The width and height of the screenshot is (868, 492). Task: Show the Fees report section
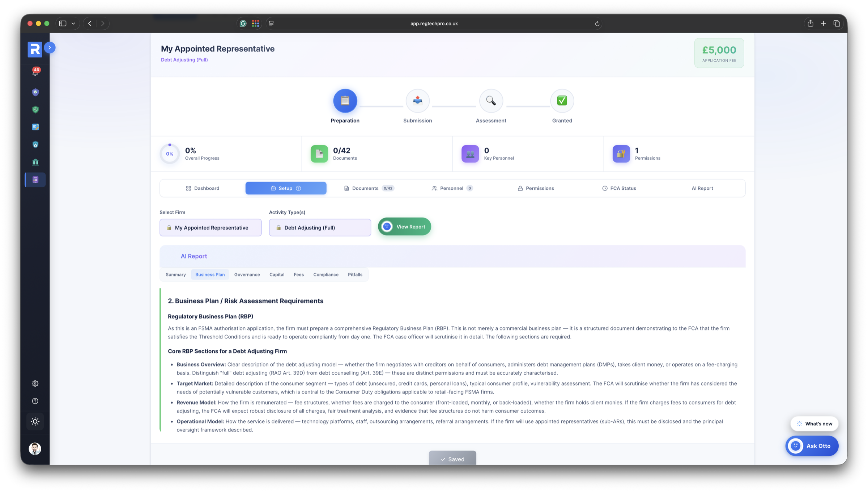pos(299,275)
